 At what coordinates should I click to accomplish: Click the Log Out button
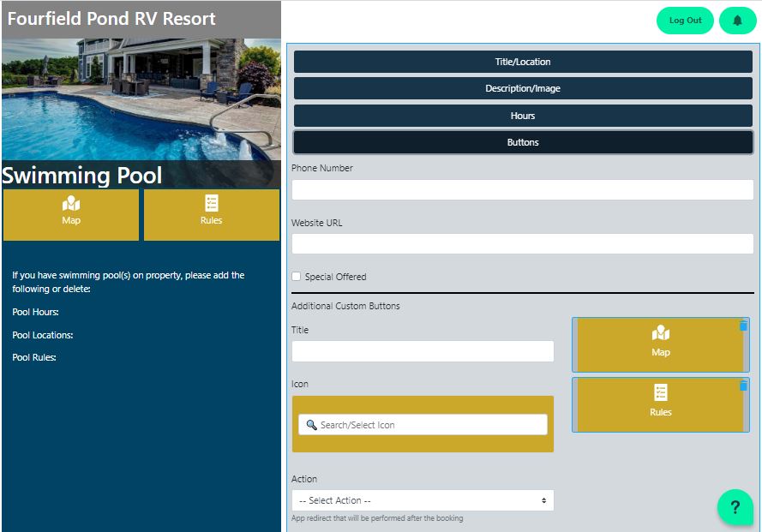[685, 21]
